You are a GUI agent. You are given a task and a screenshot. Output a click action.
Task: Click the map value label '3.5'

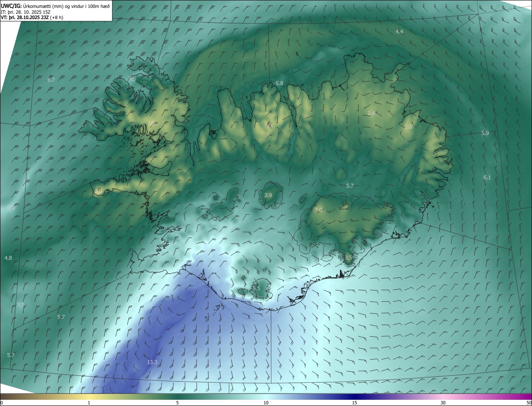coord(348,257)
